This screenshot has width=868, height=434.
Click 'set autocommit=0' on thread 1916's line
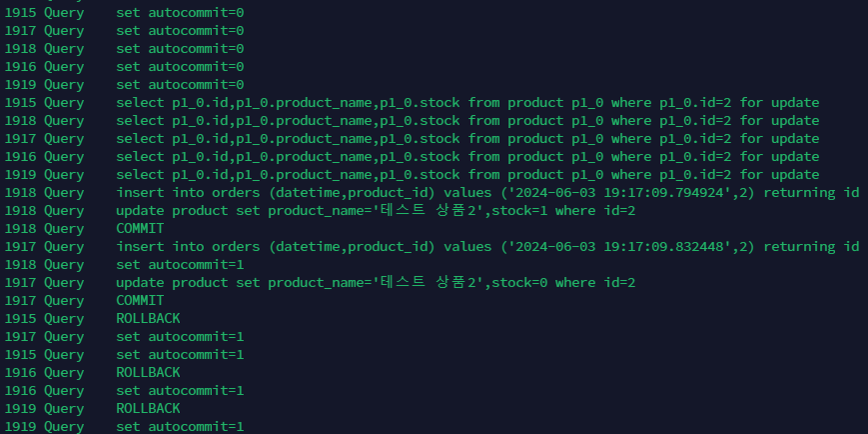coord(180,67)
